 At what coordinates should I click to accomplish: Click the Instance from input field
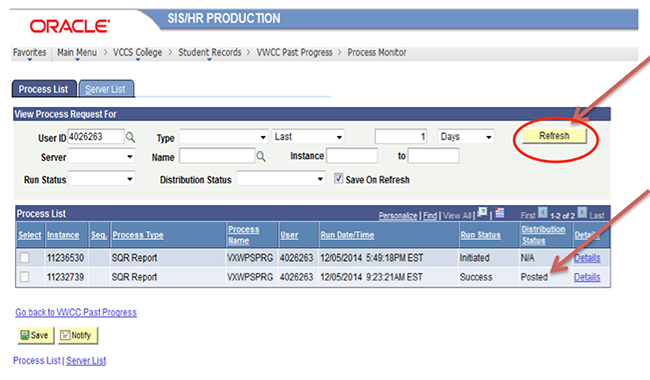click(x=352, y=156)
